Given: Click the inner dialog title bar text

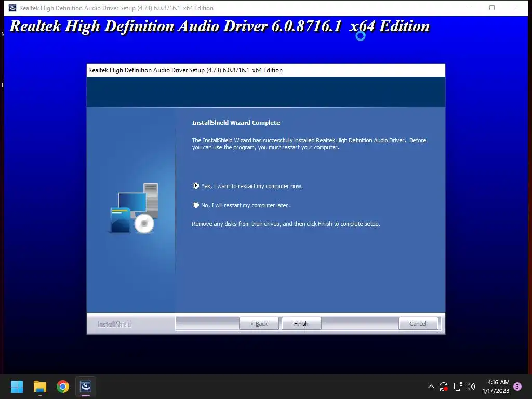Looking at the screenshot, I should pyautogui.click(x=185, y=70).
